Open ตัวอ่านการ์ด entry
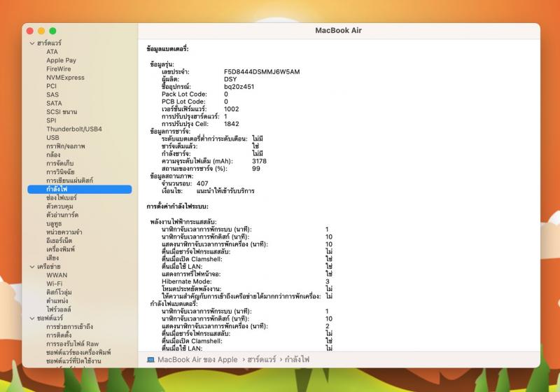The image size is (560, 392). tap(62, 215)
